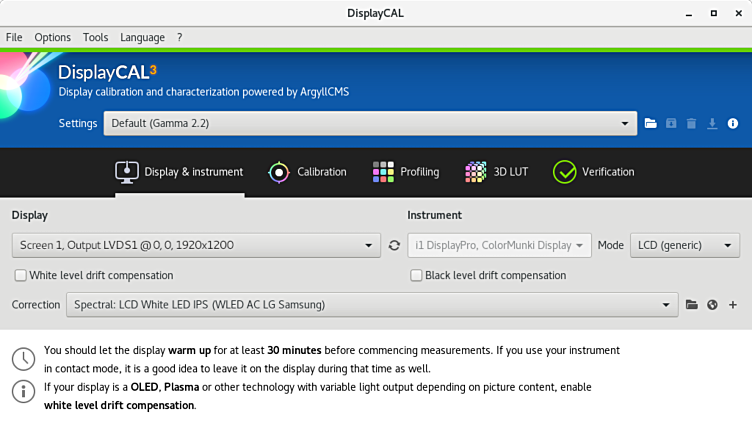Show profile information via info icon
This screenshot has width=752, height=423.
[x=733, y=124]
